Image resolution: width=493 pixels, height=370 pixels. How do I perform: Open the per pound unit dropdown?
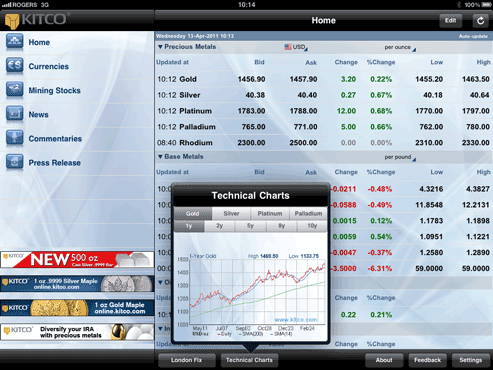point(400,157)
